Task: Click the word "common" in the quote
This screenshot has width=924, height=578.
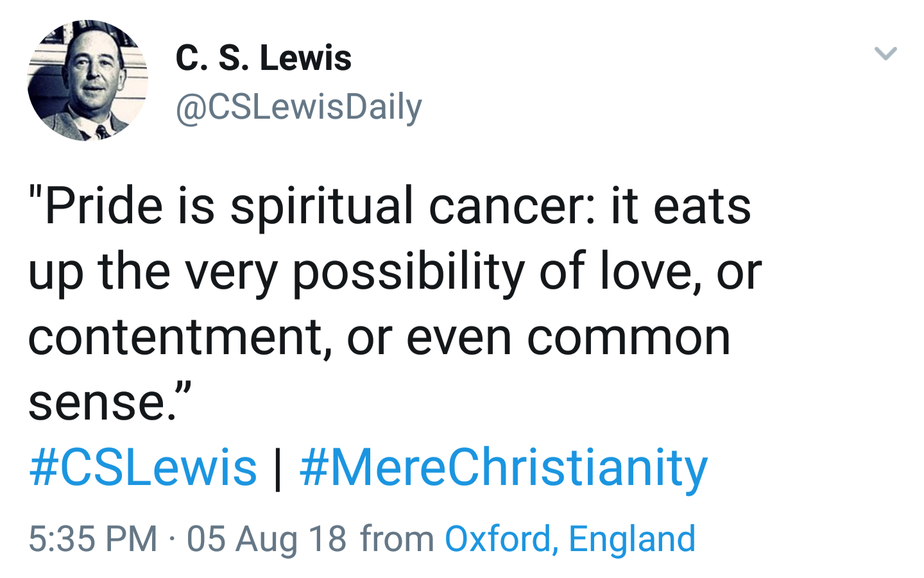Action: pos(628,337)
